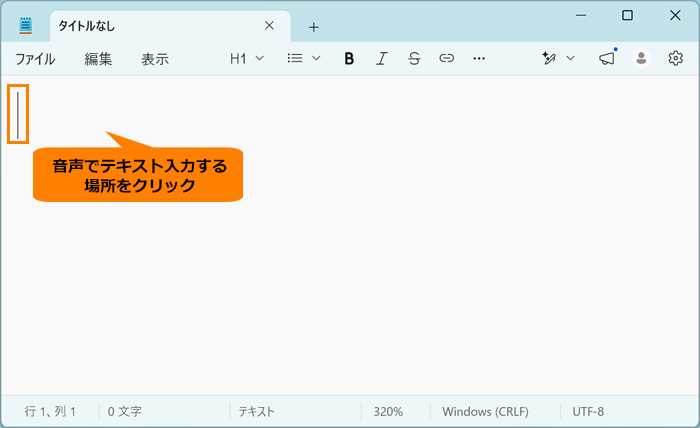Insert a hyperlink with link icon
Image resolution: width=700 pixels, height=428 pixels.
pyautogui.click(x=446, y=58)
